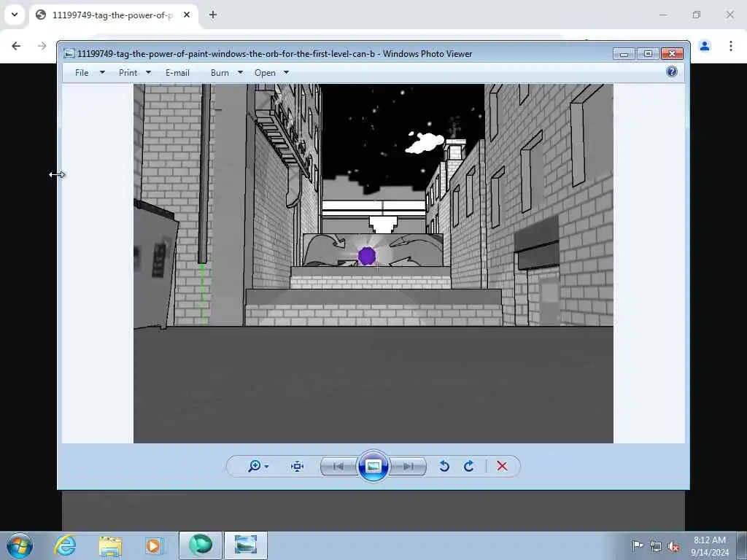Screen dimensions: 747x560
Task: Open Action Center flag icon
Action: coord(637,545)
